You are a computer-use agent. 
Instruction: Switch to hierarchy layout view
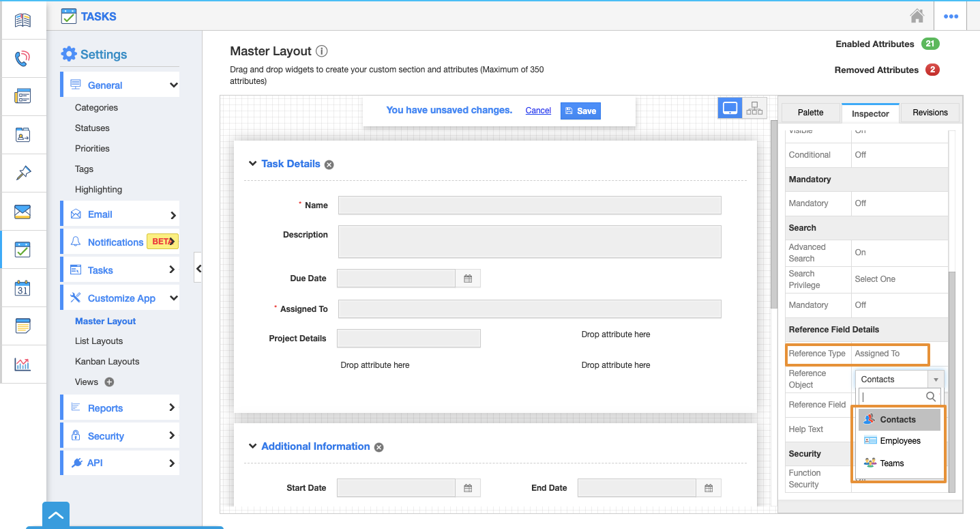(754, 108)
